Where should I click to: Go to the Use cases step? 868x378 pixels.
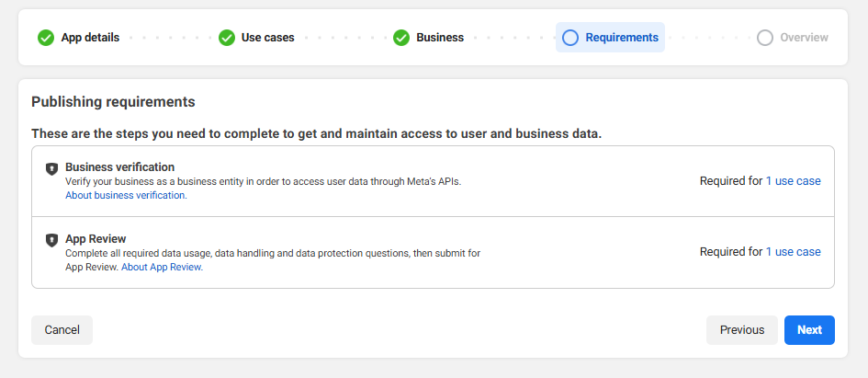click(x=267, y=38)
